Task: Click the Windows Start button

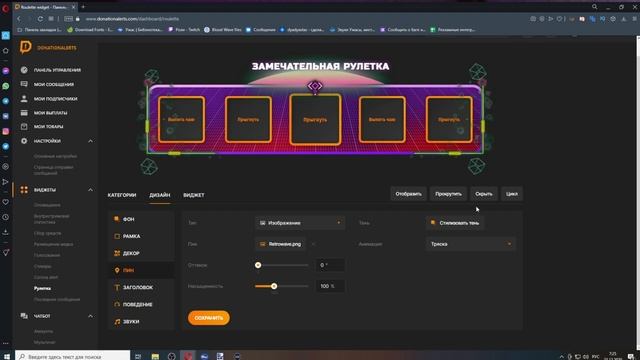Action: (x=7, y=356)
